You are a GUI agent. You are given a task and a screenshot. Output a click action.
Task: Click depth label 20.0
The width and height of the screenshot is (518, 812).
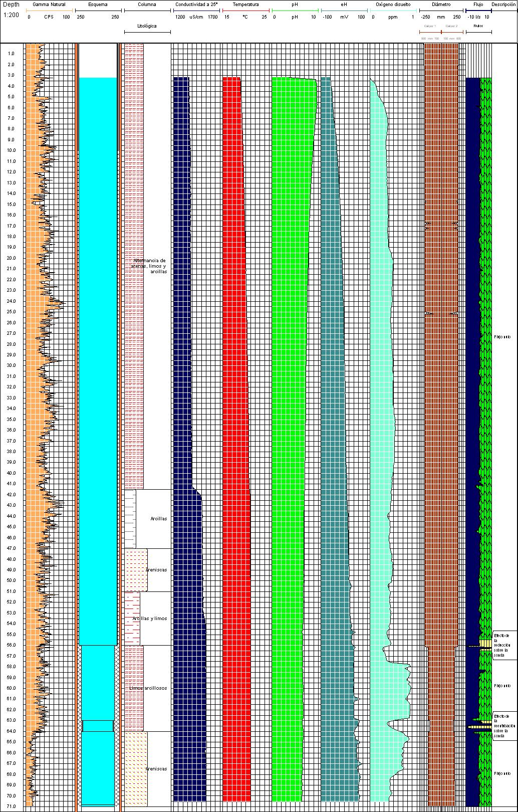[x=11, y=258]
